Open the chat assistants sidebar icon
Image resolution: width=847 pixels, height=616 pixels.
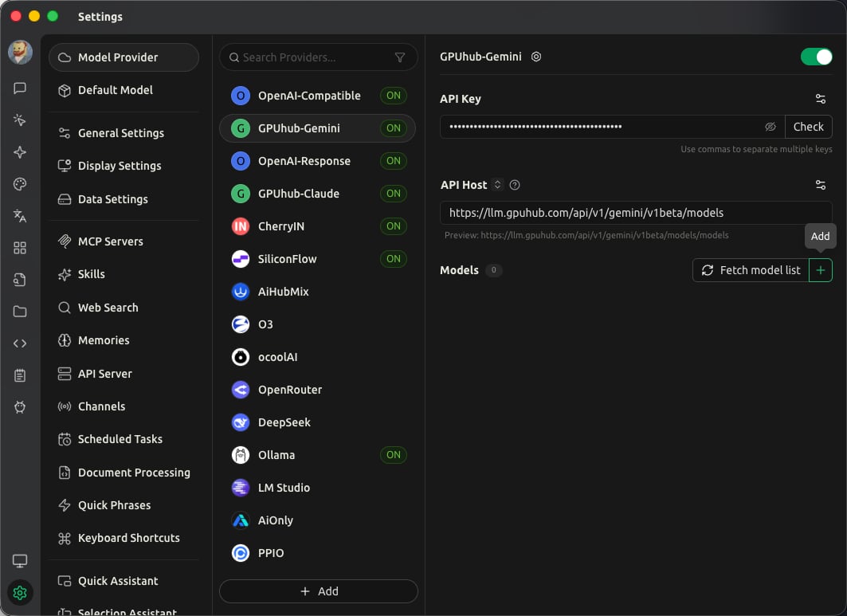tap(20, 88)
